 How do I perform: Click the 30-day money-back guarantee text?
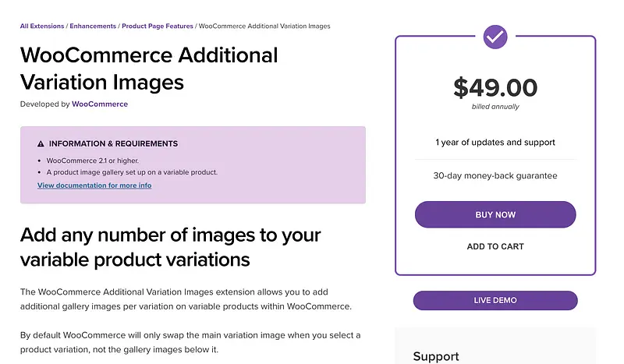495,175
